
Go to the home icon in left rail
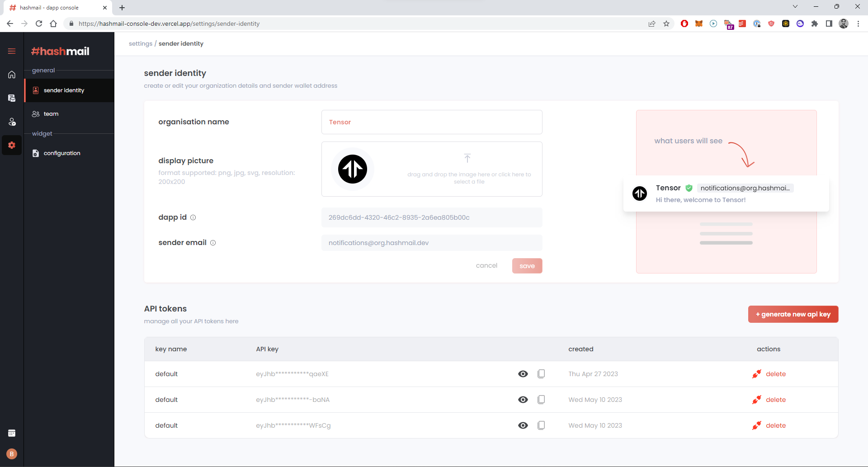pos(12,75)
